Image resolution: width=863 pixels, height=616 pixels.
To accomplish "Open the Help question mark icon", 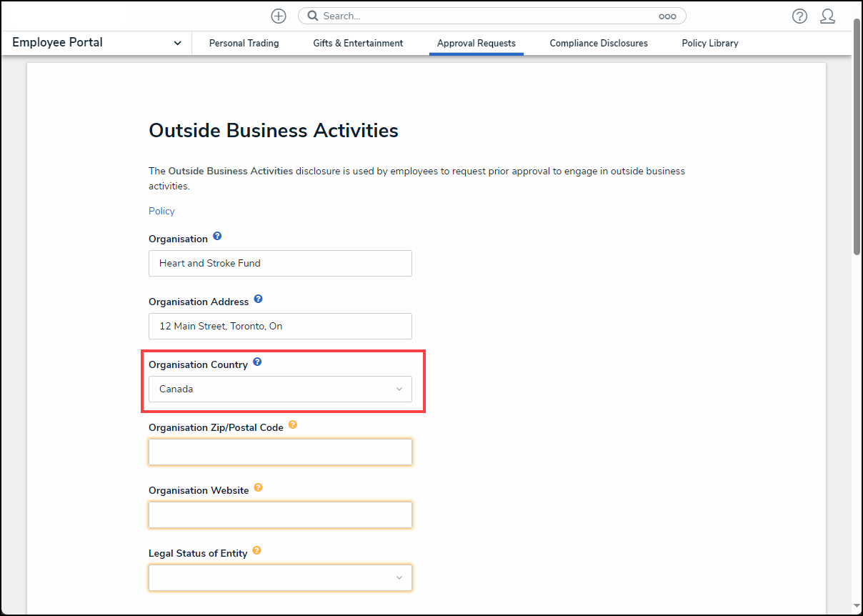I will click(799, 16).
